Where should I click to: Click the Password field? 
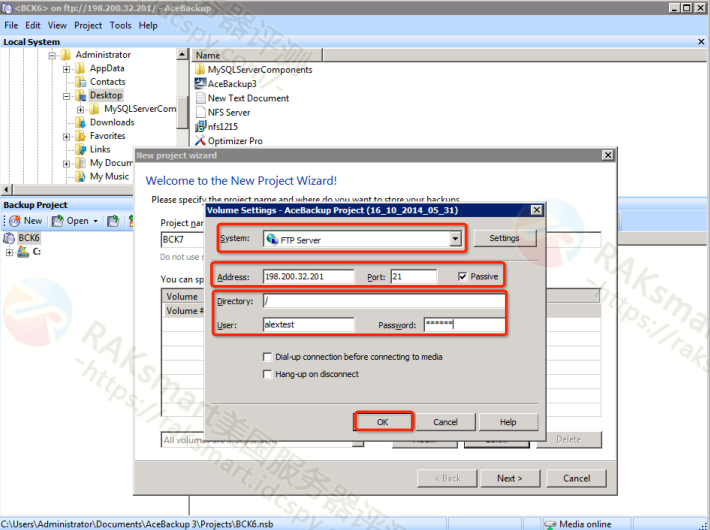(x=465, y=324)
